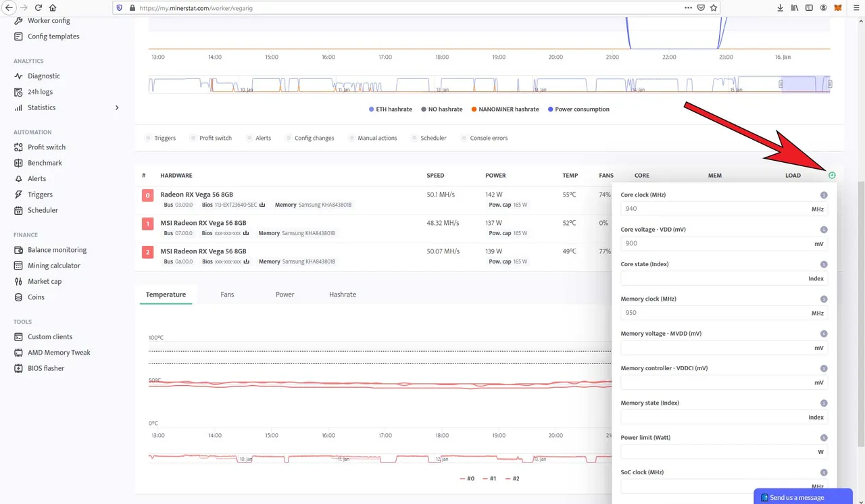Image resolution: width=865 pixels, height=504 pixels.
Task: Open Diagnostic page via its pulse icon
Action: point(19,76)
